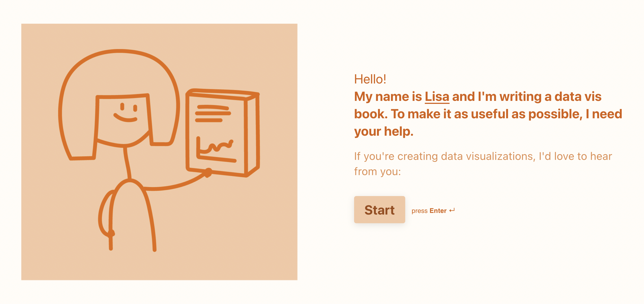Click the character's hand holding the book
The width and height of the screenshot is (644, 304).
pyautogui.click(x=208, y=172)
